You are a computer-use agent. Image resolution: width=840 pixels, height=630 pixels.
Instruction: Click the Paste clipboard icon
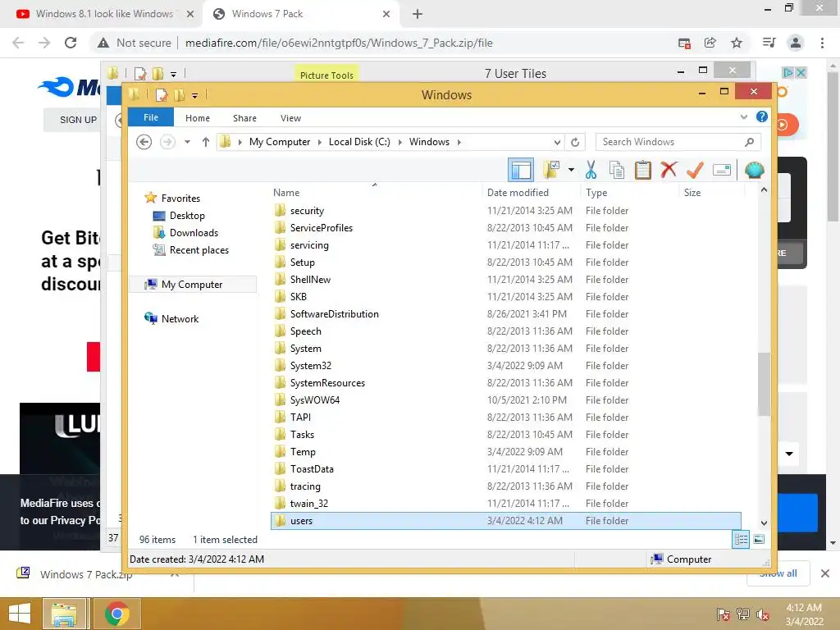point(642,170)
